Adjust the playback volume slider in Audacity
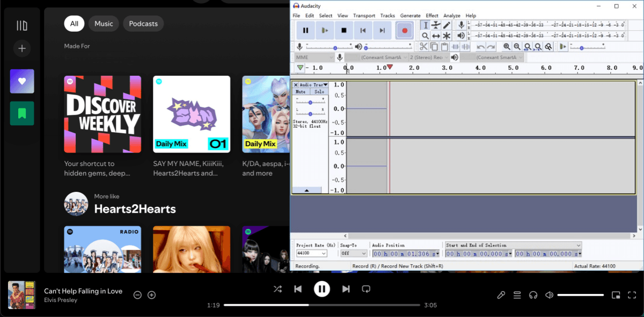 (389, 47)
